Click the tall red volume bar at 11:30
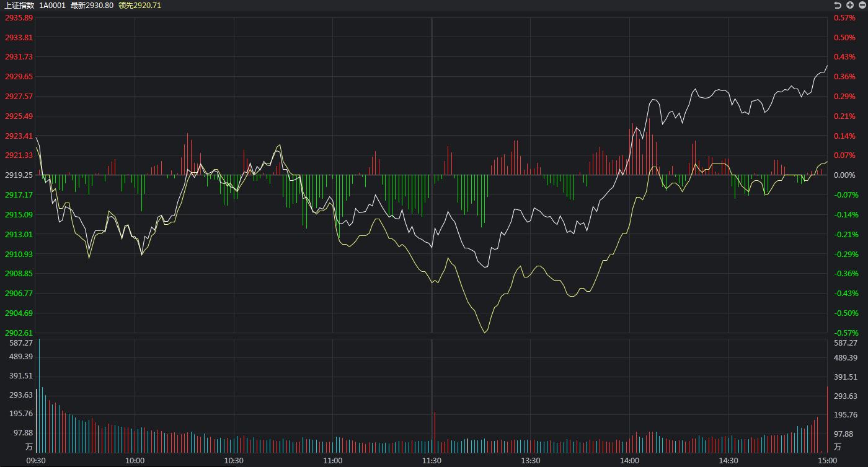Screen dimensions: 868x467 [435, 432]
